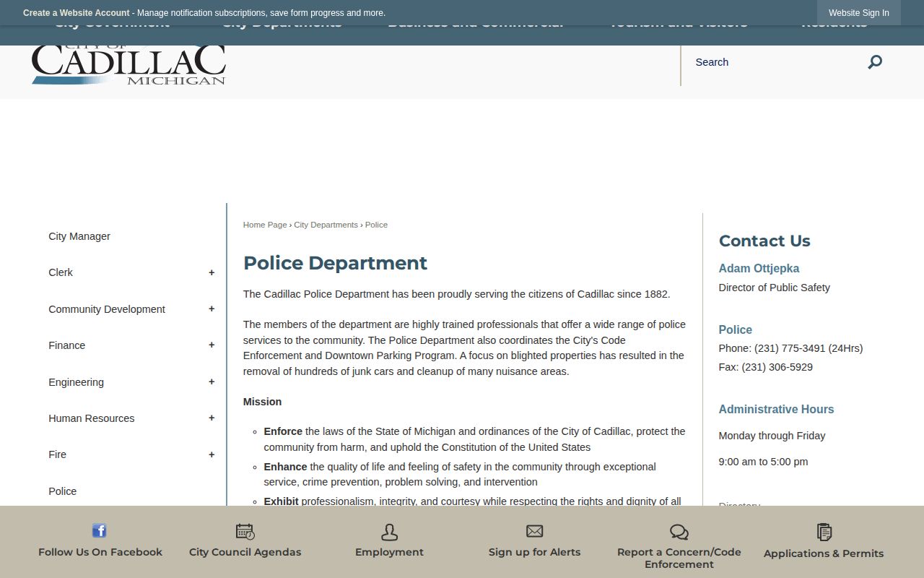Click the Police breadcrumb link
Viewport: 924px width, 578px height.
pyautogui.click(x=376, y=225)
